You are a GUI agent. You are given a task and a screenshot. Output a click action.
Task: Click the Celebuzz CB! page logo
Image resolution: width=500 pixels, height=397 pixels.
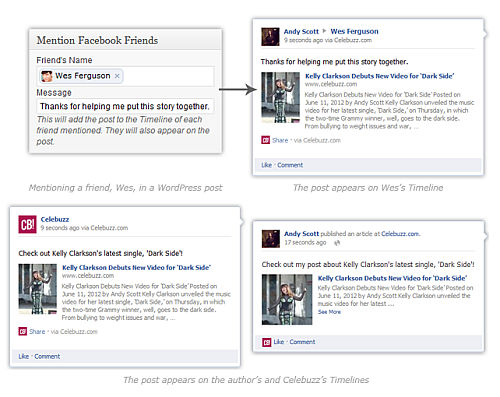[27, 224]
